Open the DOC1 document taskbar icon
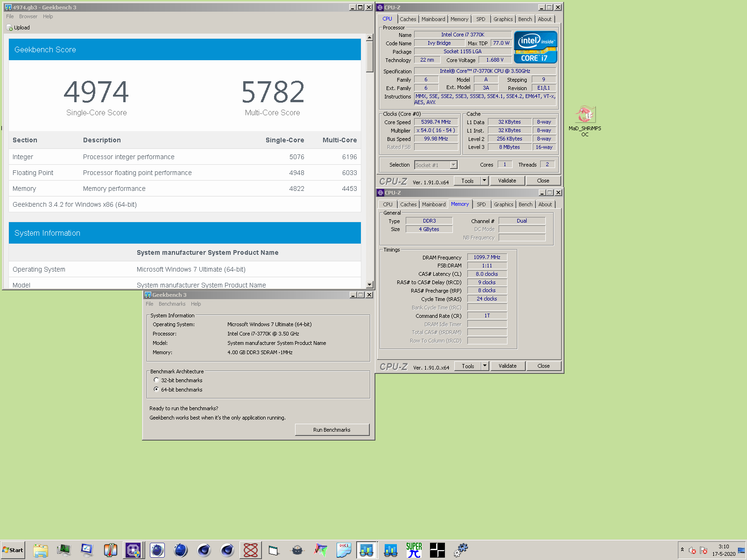Image resolution: width=747 pixels, height=560 pixels. click(x=344, y=550)
